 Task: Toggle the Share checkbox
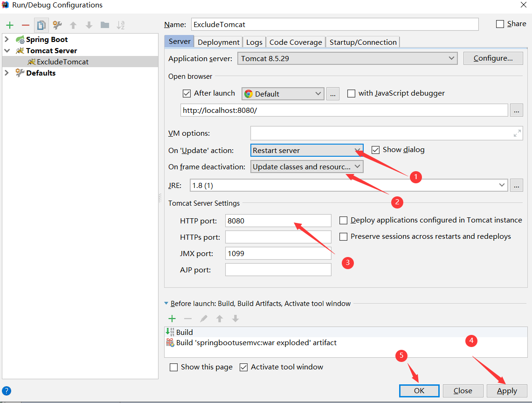[x=500, y=24]
